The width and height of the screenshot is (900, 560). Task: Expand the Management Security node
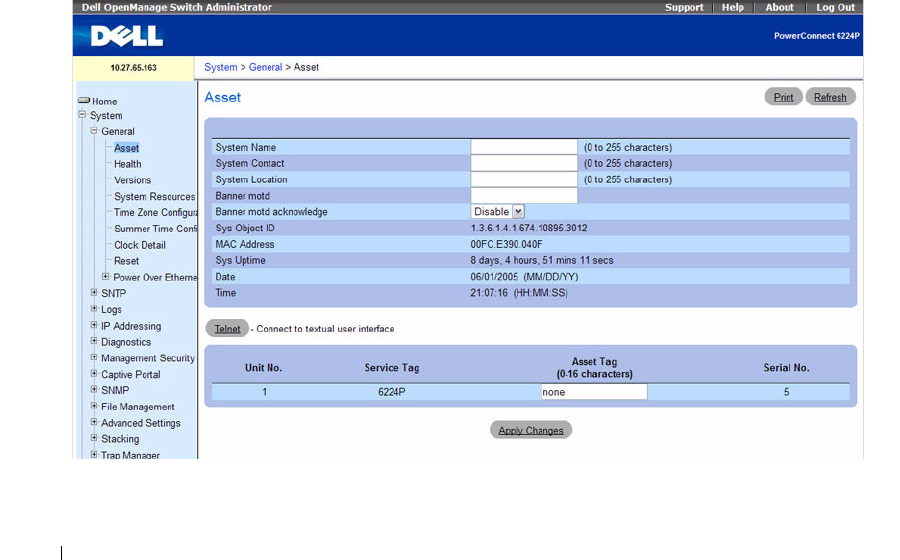pos(94,357)
